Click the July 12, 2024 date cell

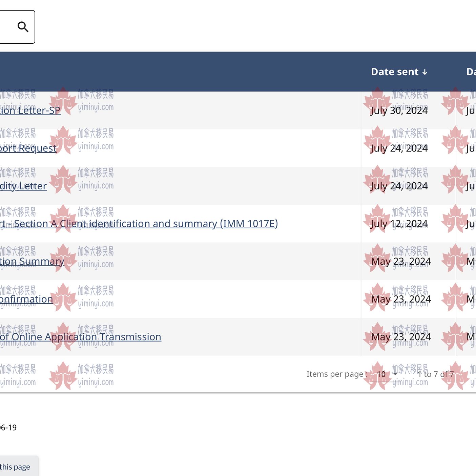(399, 224)
